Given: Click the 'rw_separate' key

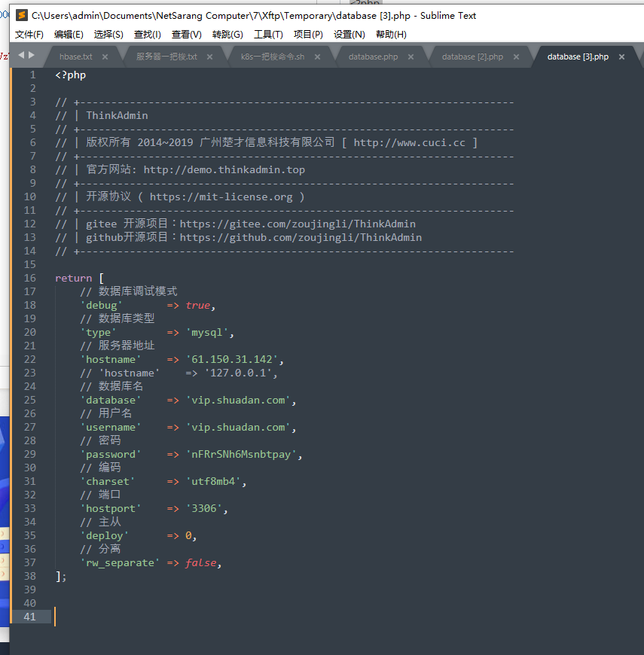Looking at the screenshot, I should click(120, 563).
